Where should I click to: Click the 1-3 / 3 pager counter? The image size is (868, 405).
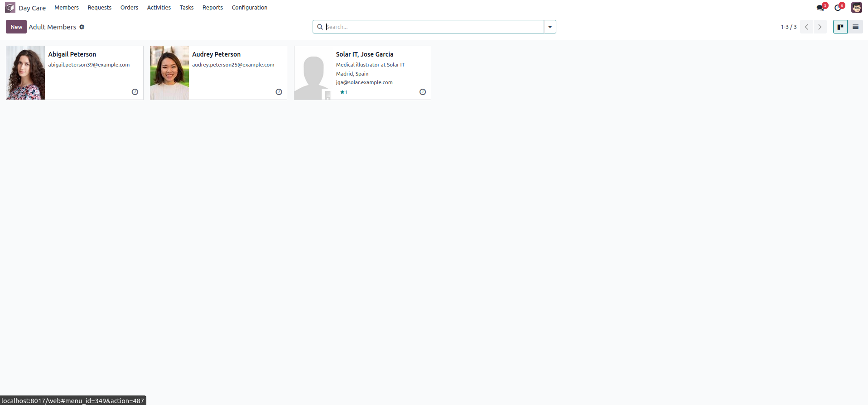[788, 27]
